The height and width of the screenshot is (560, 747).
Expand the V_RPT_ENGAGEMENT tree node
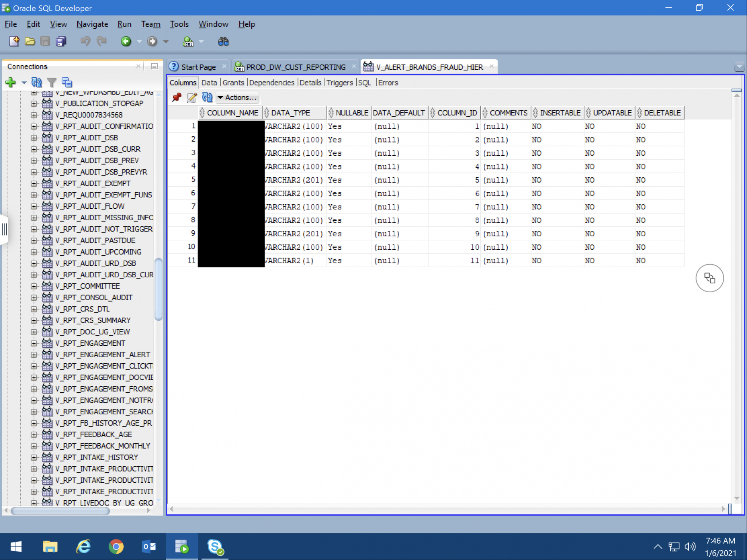[x=34, y=343]
